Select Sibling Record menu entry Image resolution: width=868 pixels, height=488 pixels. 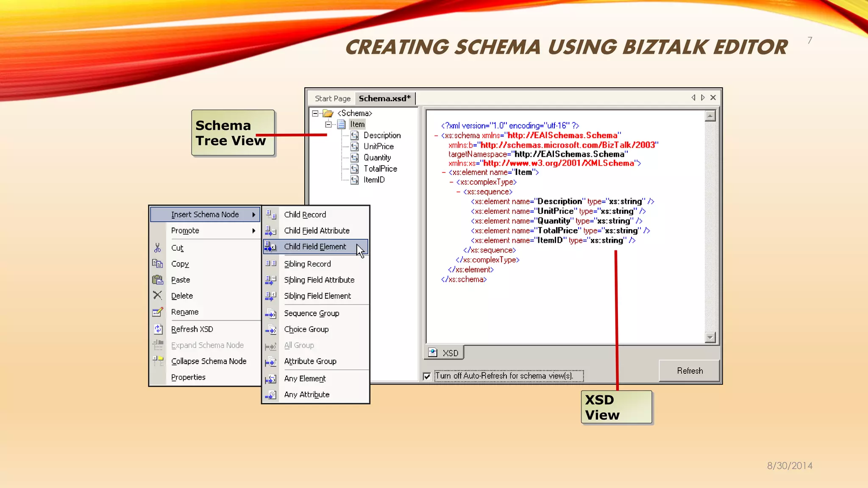tap(315, 264)
